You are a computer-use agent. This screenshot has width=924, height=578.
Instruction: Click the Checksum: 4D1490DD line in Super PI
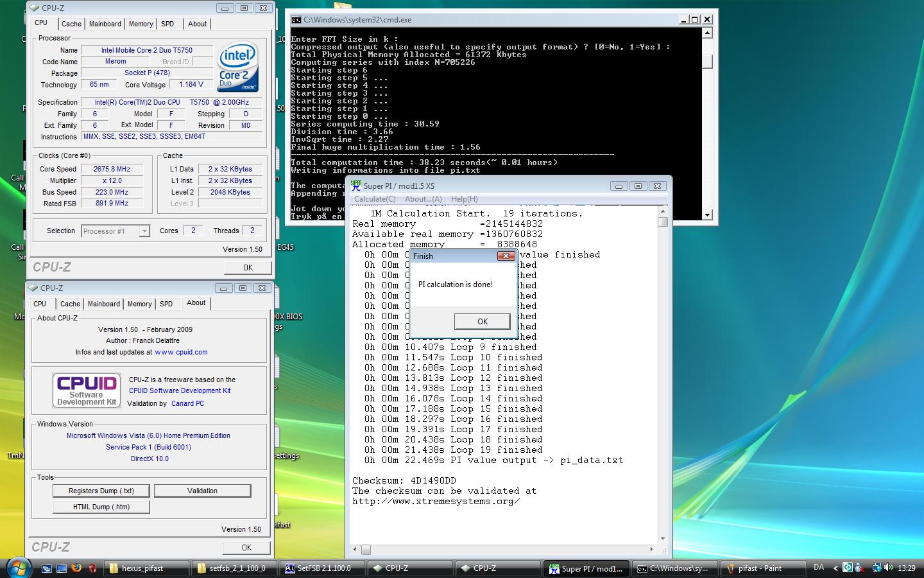pos(404,480)
